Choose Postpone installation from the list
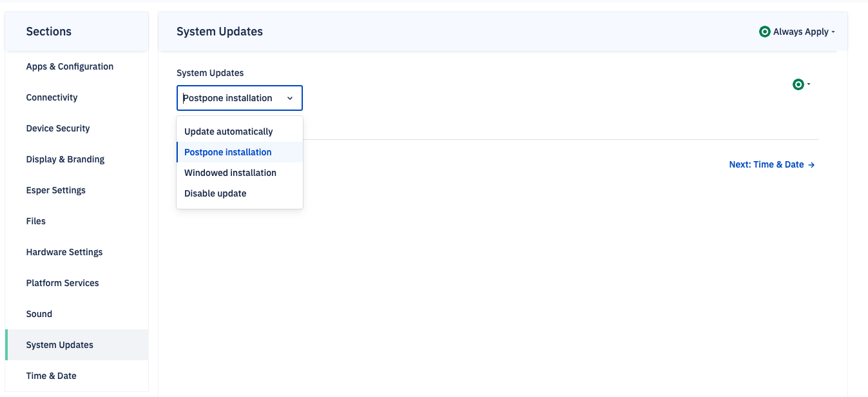 point(240,152)
